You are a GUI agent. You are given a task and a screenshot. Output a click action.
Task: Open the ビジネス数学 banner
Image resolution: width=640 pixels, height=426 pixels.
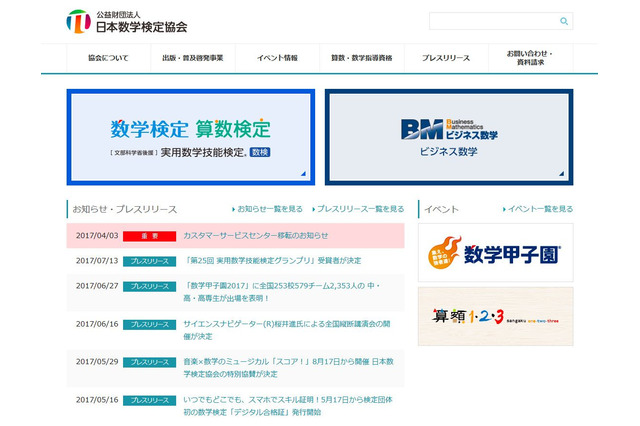pyautogui.click(x=449, y=137)
